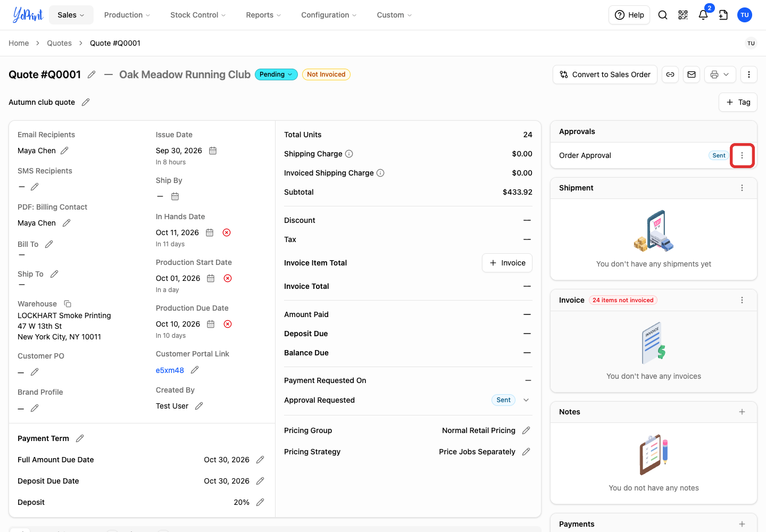Open print options dropdown

point(720,74)
